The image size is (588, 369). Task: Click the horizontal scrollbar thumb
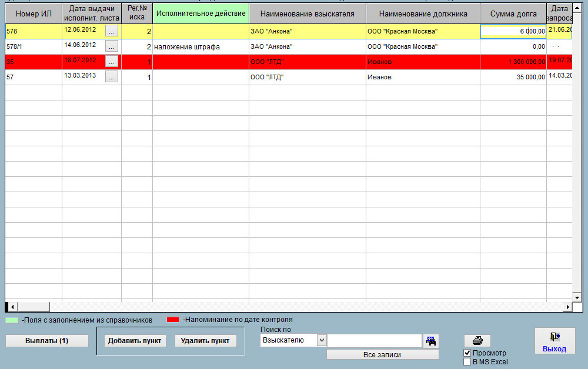pyautogui.click(x=34, y=307)
